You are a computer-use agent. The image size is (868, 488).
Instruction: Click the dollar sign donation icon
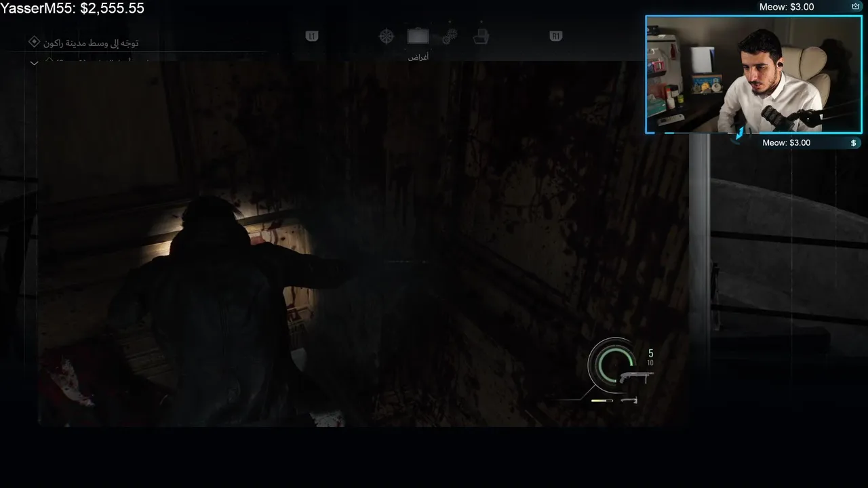854,143
